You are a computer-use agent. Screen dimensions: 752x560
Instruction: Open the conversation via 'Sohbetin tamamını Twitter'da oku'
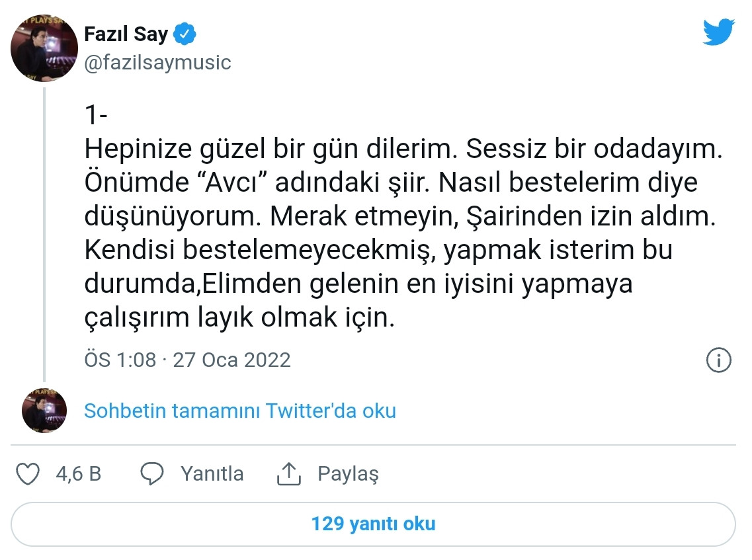click(x=239, y=411)
